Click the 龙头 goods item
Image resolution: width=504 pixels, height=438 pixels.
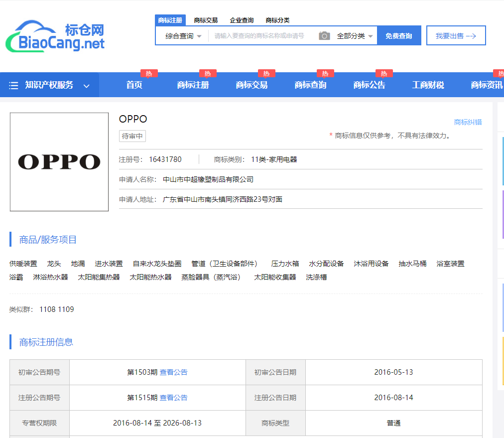pos(54,264)
